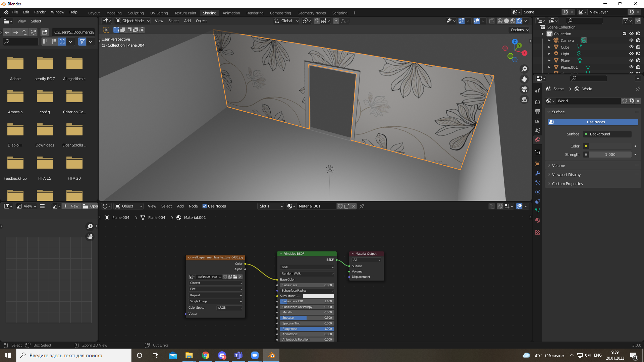Select rendered viewport shading mode
The width and height of the screenshot is (644, 362).
click(x=519, y=21)
